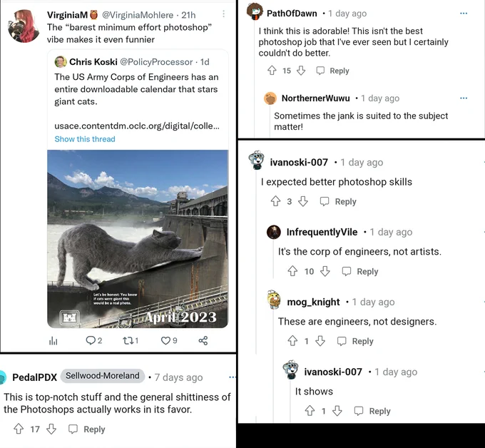Viewport: 485px width, 448px height.
Task: View tweet analytics bar chart icon
Action: [x=53, y=341]
